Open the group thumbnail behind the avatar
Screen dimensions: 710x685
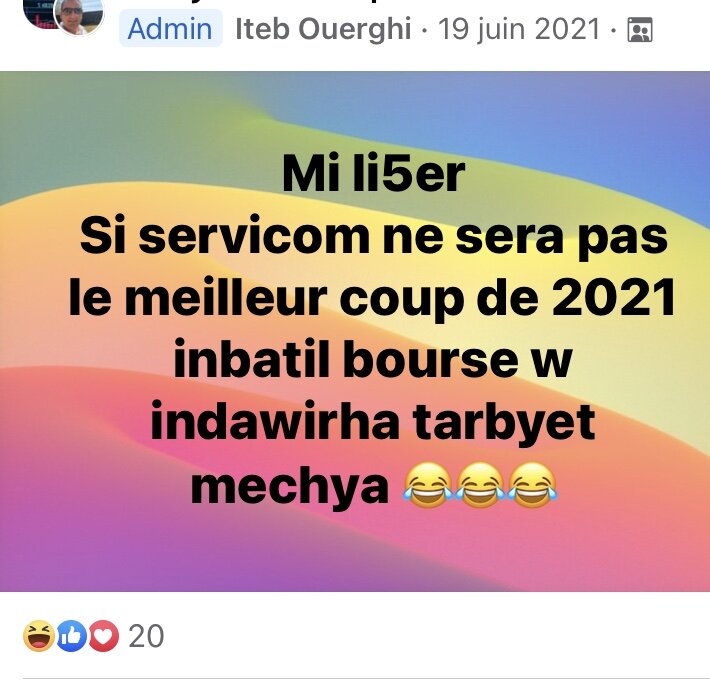(x=38, y=12)
